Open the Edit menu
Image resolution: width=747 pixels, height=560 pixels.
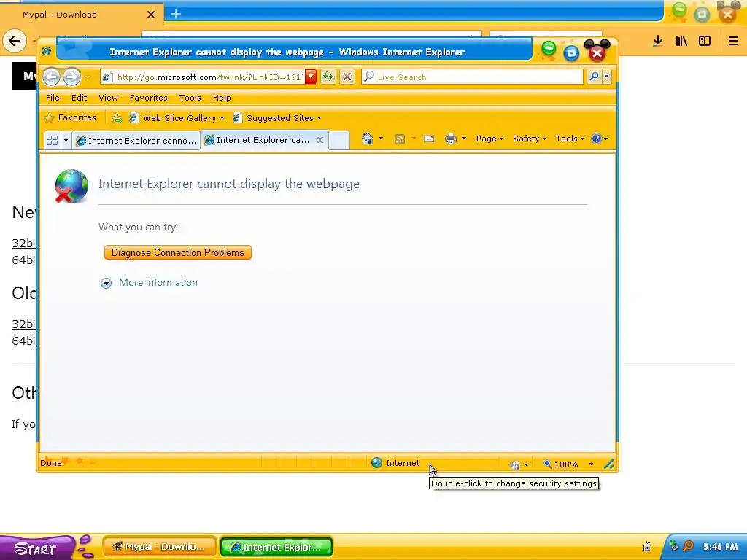click(79, 98)
